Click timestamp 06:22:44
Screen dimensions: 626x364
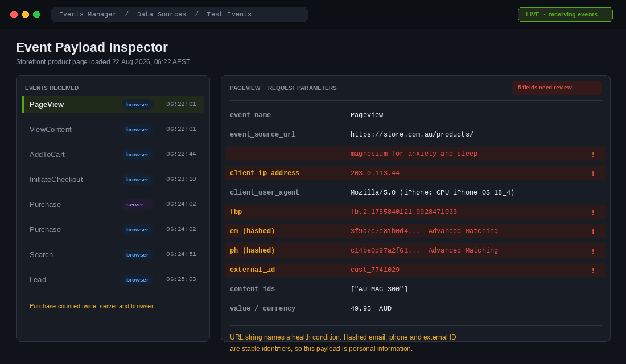coord(181,154)
